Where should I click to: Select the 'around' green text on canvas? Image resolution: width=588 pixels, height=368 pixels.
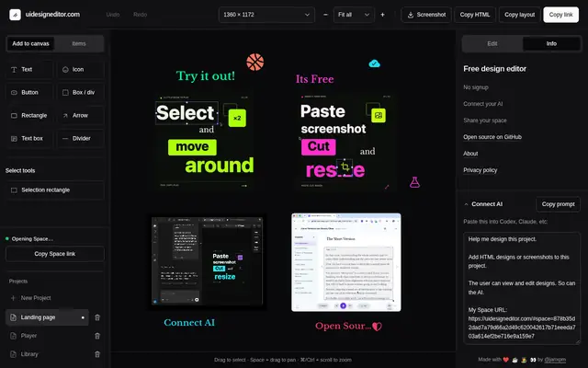tap(220, 166)
